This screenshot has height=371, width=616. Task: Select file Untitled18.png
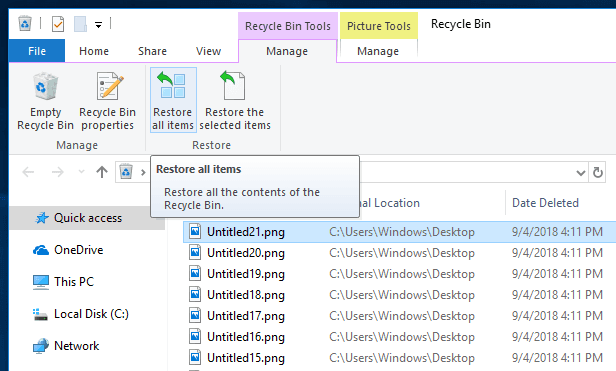[246, 295]
